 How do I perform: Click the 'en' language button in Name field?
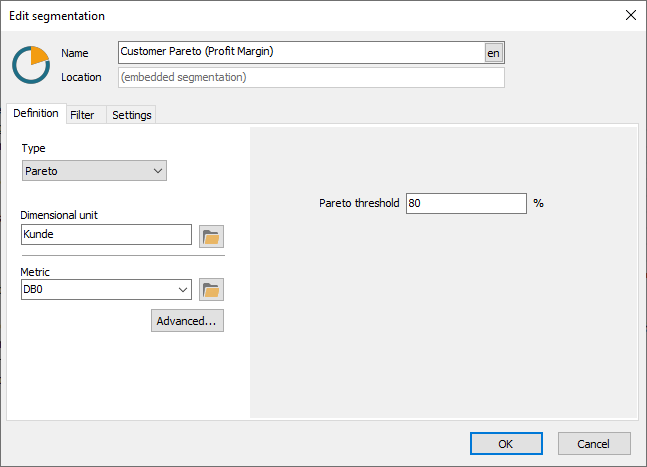[x=494, y=53]
